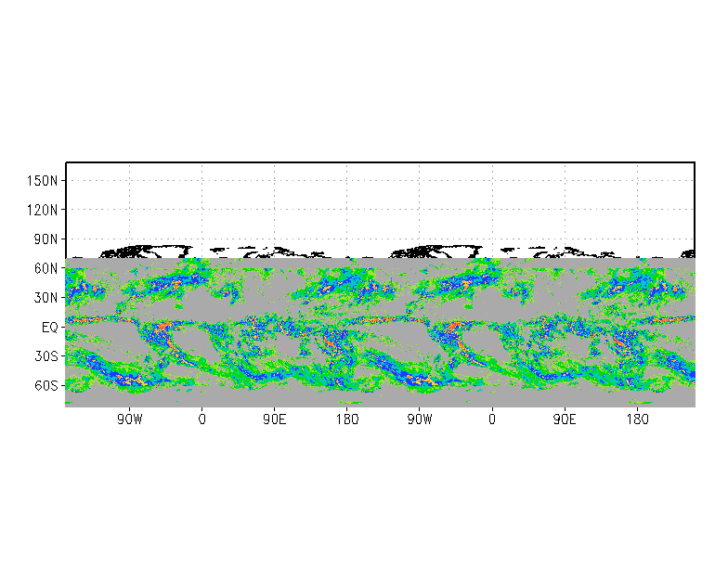Click the first 90E longitude label
Image resolution: width=728 pixels, height=568 pixels.
click(275, 420)
